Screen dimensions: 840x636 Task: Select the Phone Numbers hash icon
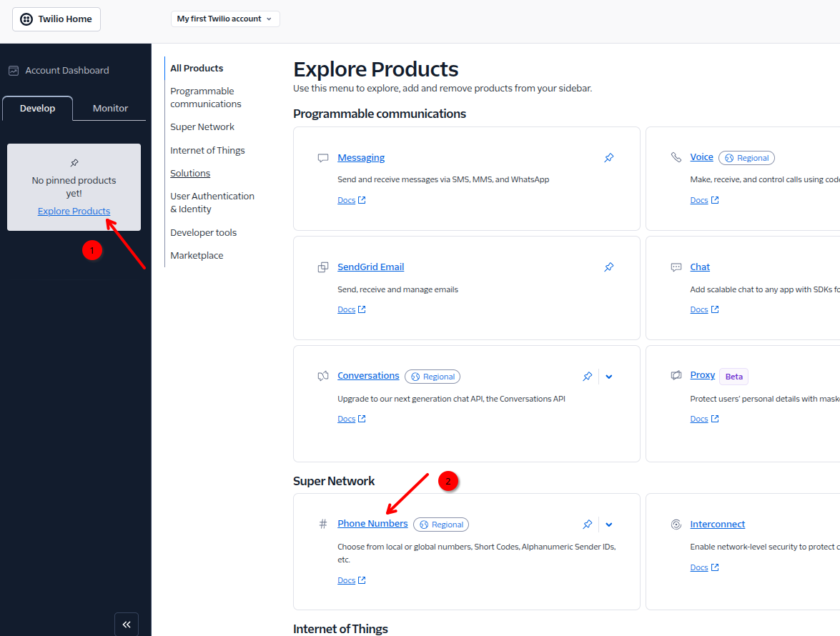click(323, 524)
